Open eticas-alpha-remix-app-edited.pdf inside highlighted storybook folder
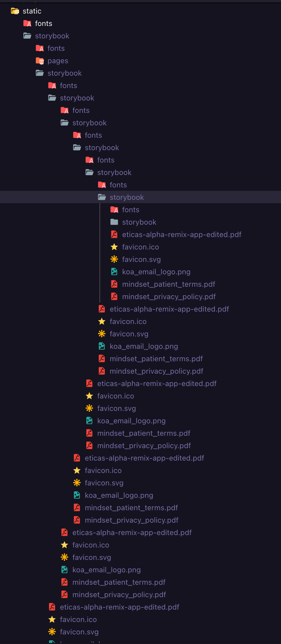The image size is (281, 644). pos(182,235)
